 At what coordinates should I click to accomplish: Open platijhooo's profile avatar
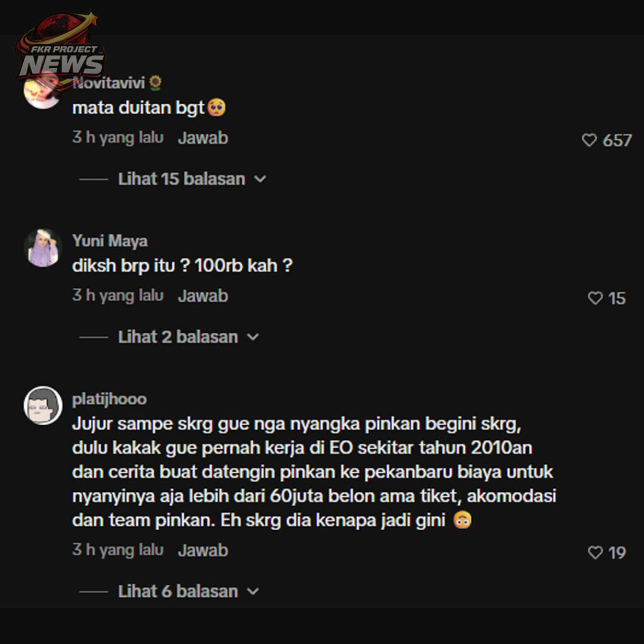[x=43, y=406]
